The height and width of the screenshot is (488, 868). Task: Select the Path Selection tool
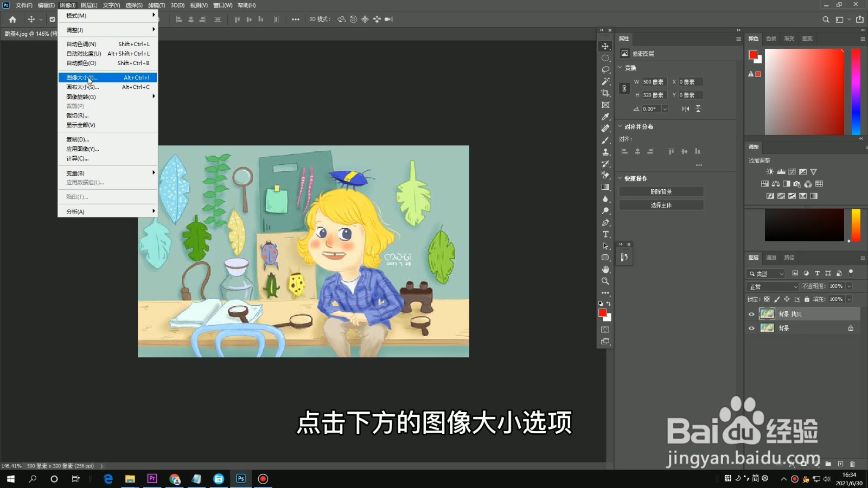pyautogui.click(x=605, y=246)
